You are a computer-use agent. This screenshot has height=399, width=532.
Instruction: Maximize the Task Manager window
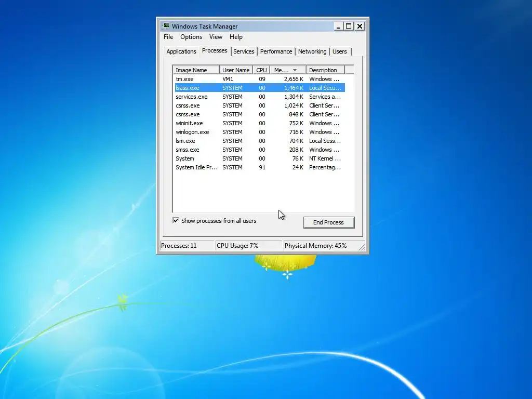tap(349, 26)
